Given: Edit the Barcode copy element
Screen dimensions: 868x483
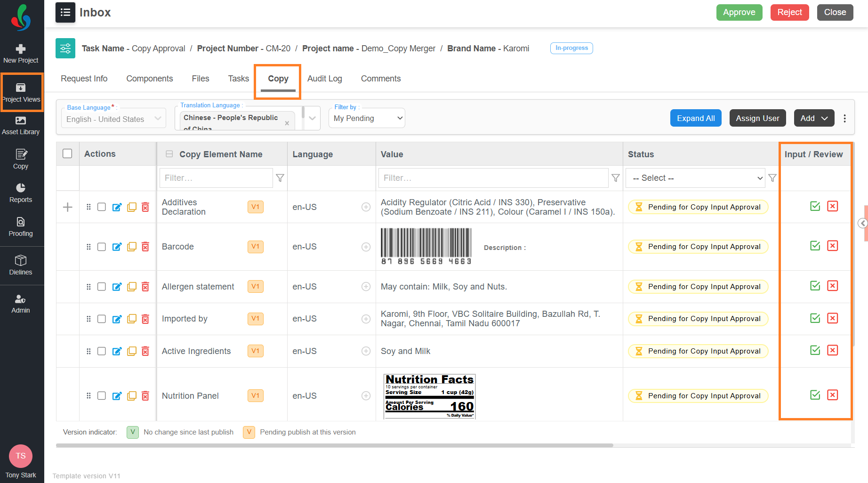Looking at the screenshot, I should coord(117,247).
